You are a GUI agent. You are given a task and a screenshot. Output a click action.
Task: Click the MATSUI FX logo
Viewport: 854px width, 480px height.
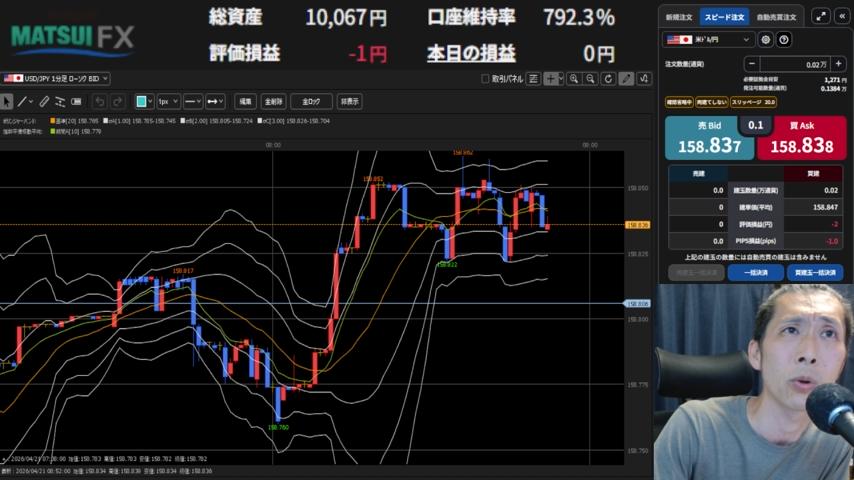[x=72, y=39]
